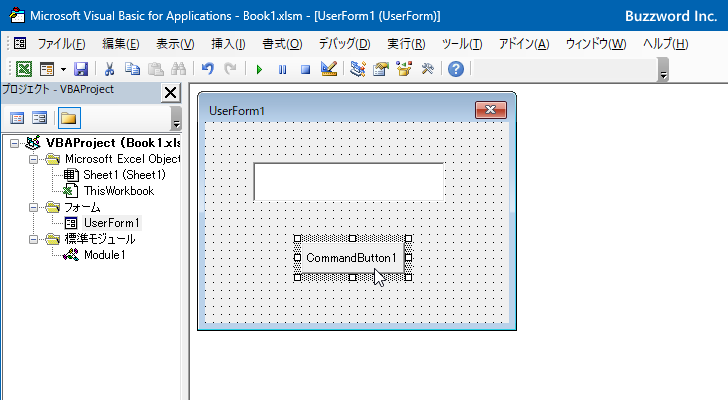Screen dimensions: 728x400
Task: Click the text box on UserForm1
Action: coord(349,182)
